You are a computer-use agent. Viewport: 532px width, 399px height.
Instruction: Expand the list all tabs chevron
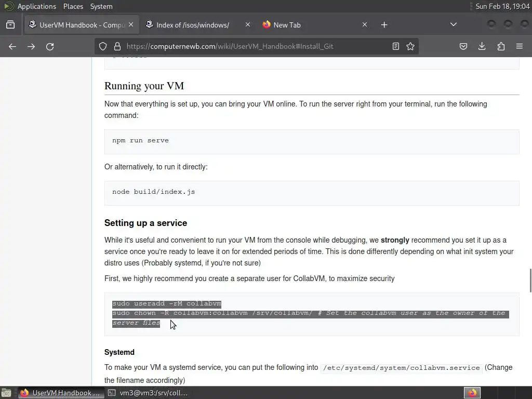(453, 24)
